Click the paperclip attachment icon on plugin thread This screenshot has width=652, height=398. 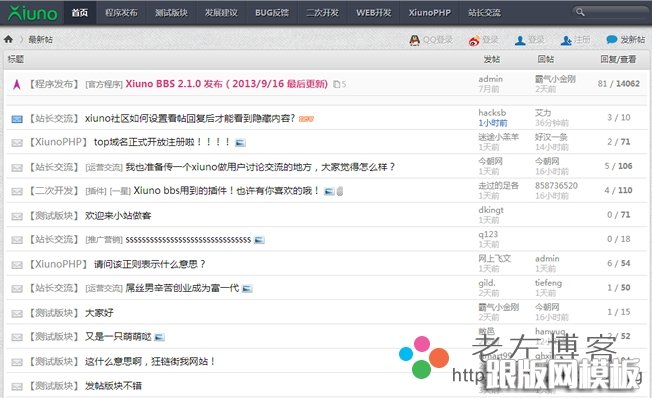pyautogui.click(x=340, y=191)
